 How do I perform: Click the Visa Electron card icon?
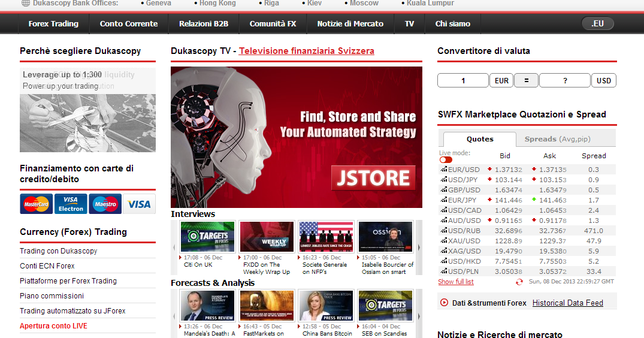coord(71,204)
